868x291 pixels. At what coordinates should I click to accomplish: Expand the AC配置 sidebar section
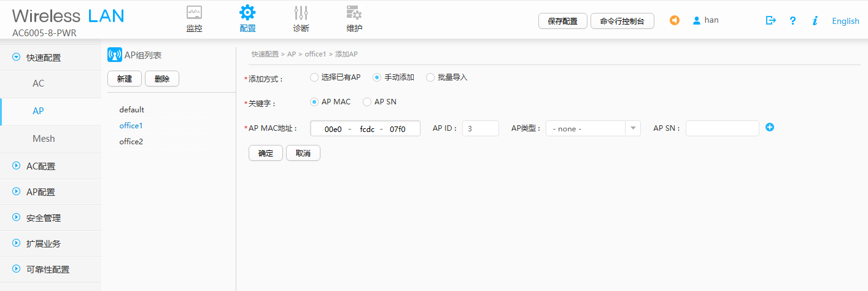coord(17,166)
